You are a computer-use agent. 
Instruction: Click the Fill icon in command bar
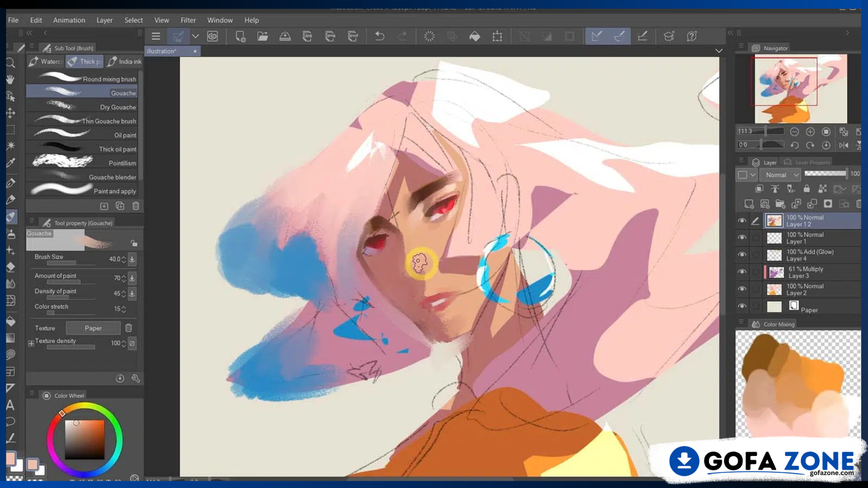click(x=475, y=36)
